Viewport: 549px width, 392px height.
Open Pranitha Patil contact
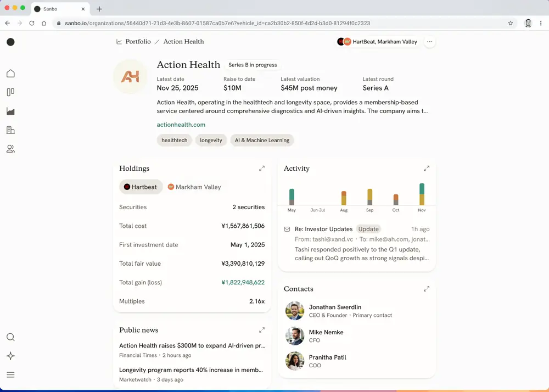(x=357, y=361)
